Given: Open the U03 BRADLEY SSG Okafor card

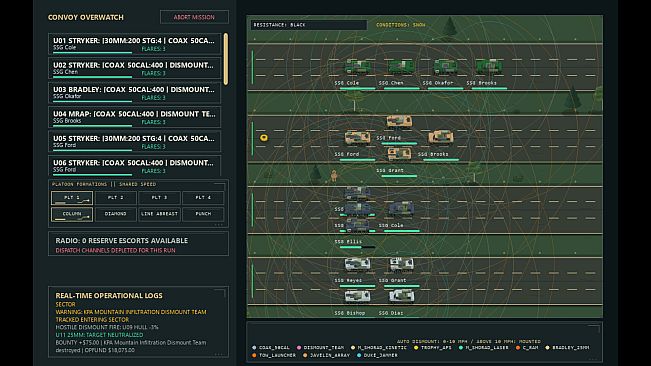Looking at the screenshot, I should coord(135,93).
